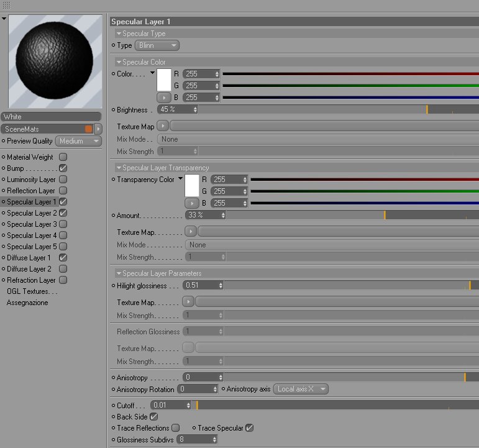Toggle the Back Side checkbox
The height and width of the screenshot is (448, 479).
154,416
